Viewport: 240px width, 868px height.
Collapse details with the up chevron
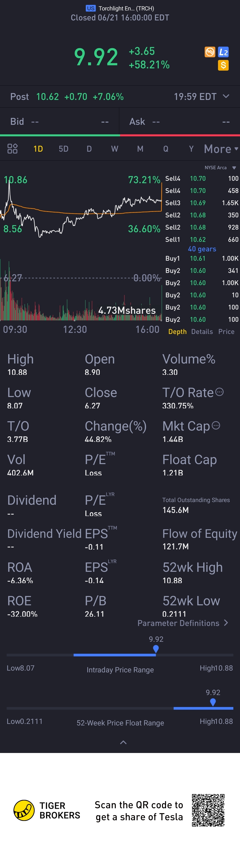123,742
